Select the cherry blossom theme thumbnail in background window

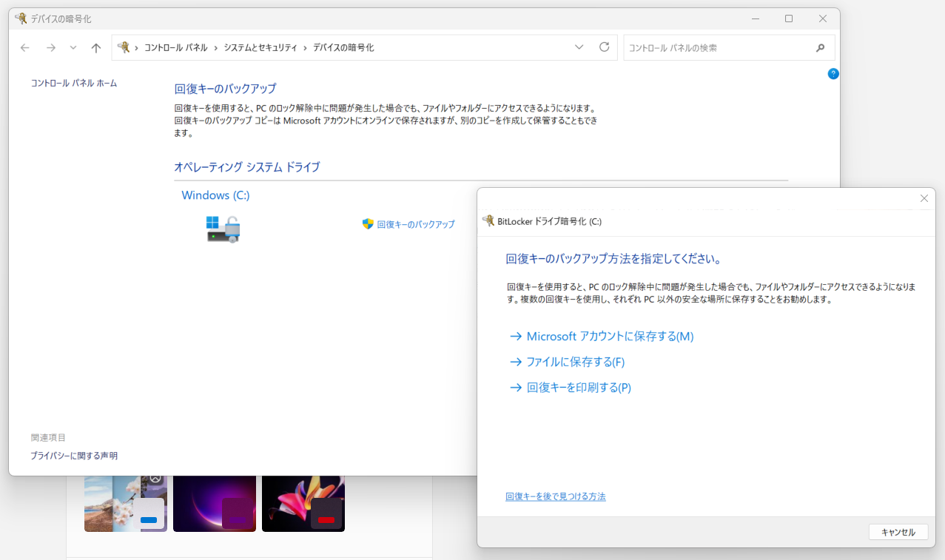click(x=126, y=504)
